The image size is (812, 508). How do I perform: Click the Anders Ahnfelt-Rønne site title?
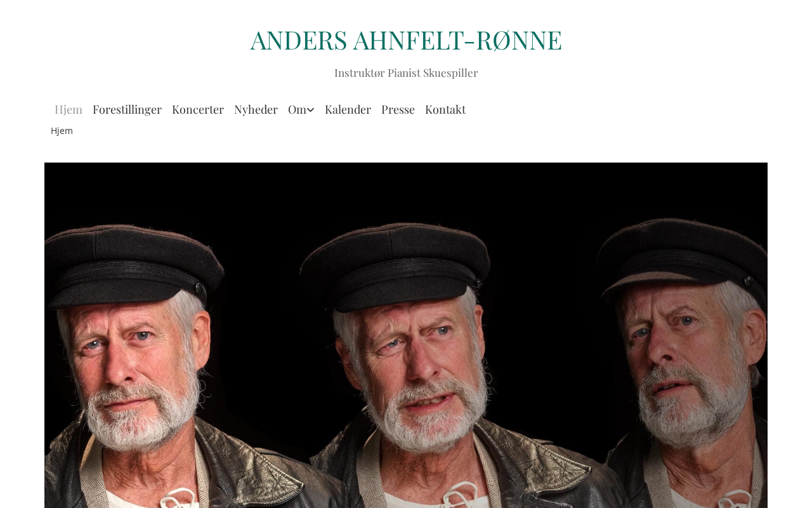coord(406,39)
